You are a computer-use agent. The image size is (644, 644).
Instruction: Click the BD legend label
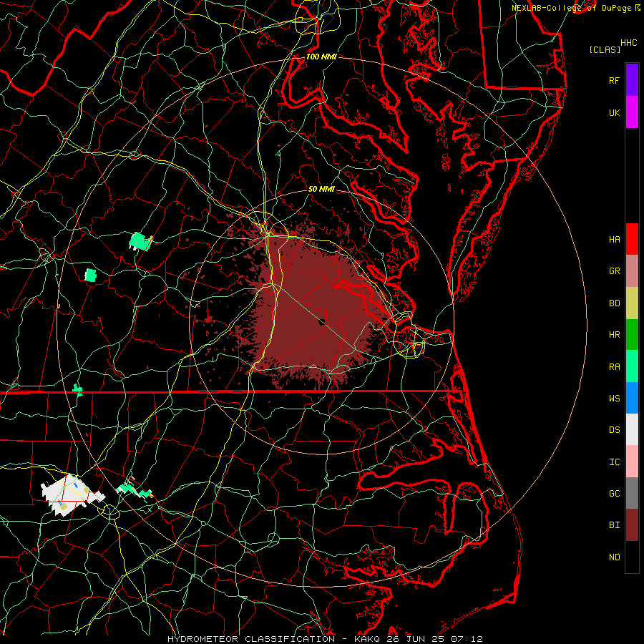[x=614, y=303]
